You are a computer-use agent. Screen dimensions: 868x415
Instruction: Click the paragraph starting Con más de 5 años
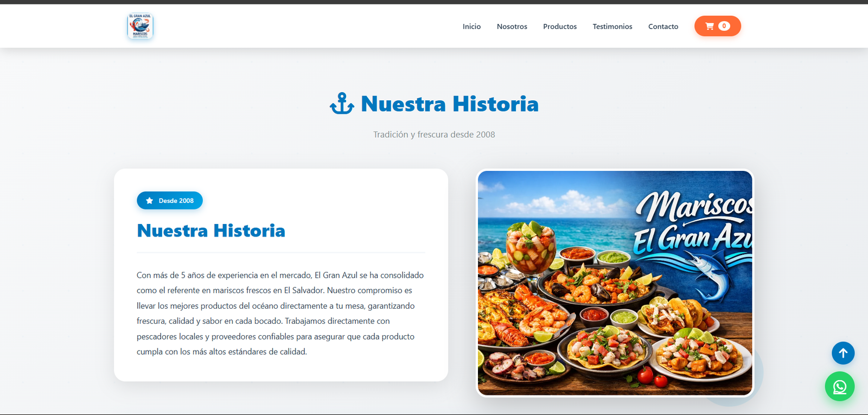[x=280, y=314]
